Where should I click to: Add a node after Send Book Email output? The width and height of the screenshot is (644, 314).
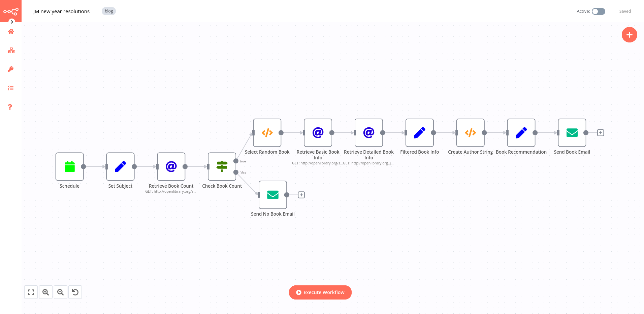601,132
